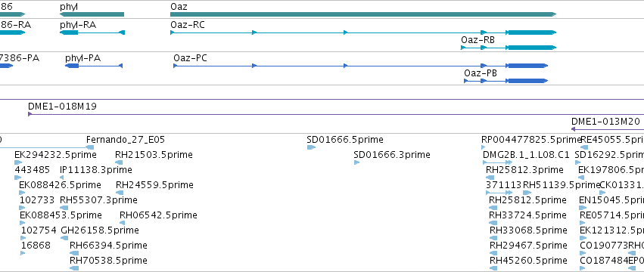Select the RP004477825.5prime EST label
This screenshot has width=644, height=272.
pyautogui.click(x=531, y=140)
